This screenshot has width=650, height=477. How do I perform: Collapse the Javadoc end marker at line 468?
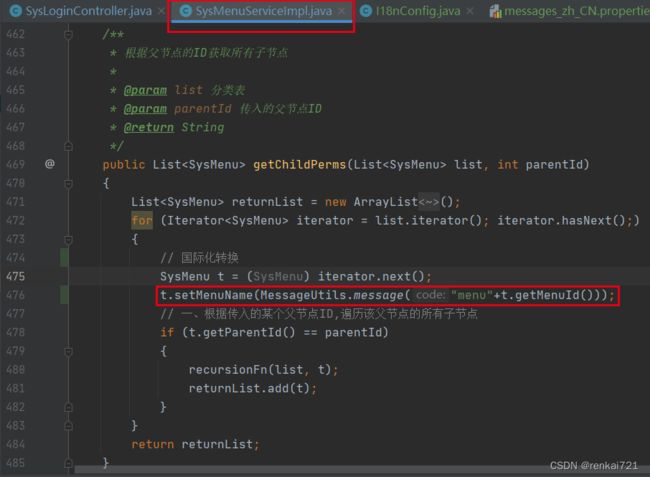point(68,146)
